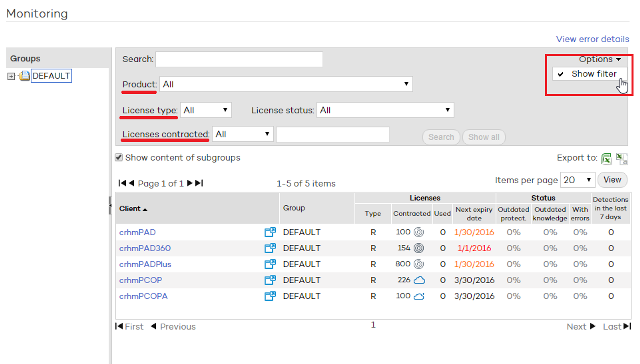Open View error details link
Screen dimensions: 640x364
pos(592,39)
